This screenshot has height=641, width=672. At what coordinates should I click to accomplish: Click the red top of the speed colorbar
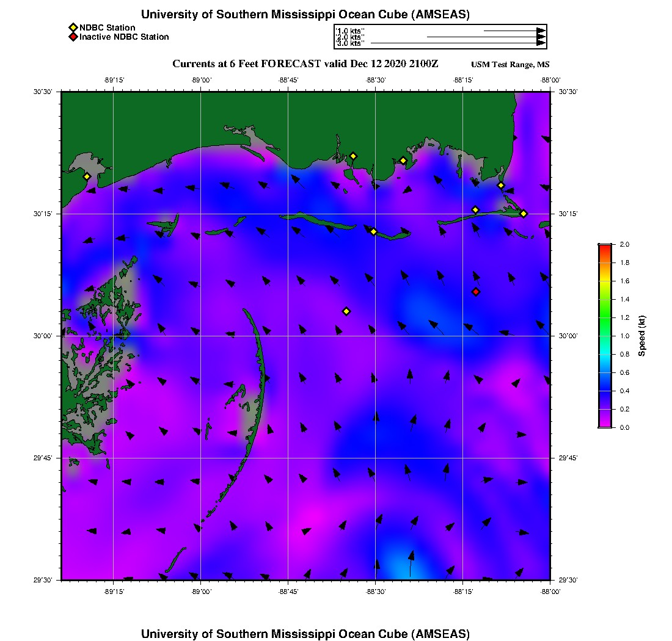[605, 247]
